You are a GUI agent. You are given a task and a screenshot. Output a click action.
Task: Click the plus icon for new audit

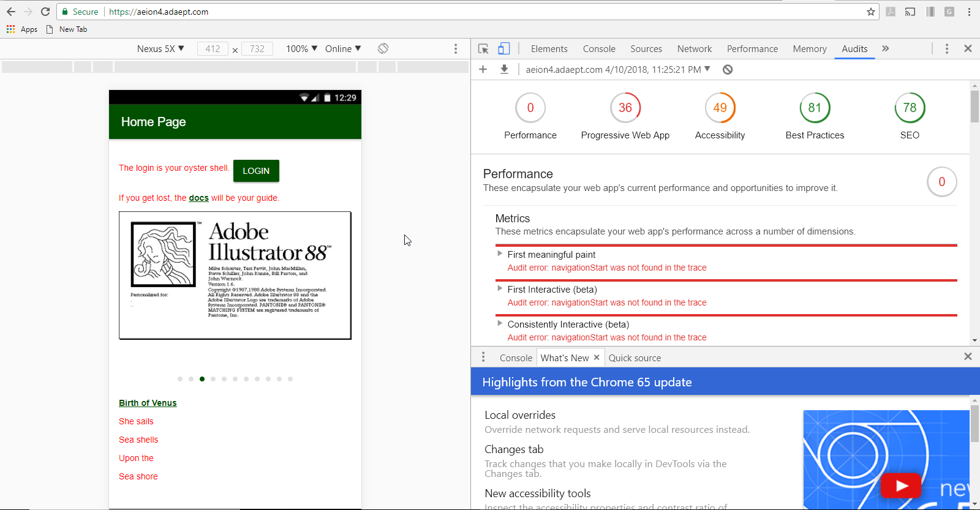coord(483,69)
